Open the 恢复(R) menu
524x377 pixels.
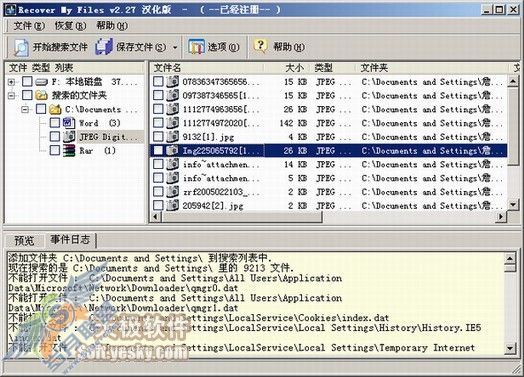(x=70, y=26)
